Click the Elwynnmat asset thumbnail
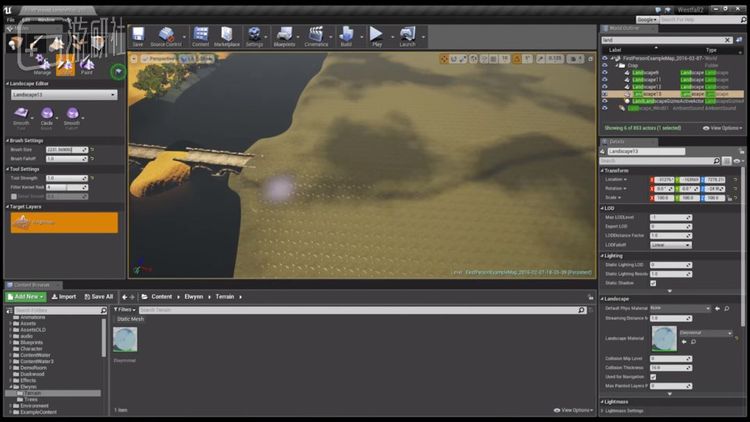 [125, 340]
